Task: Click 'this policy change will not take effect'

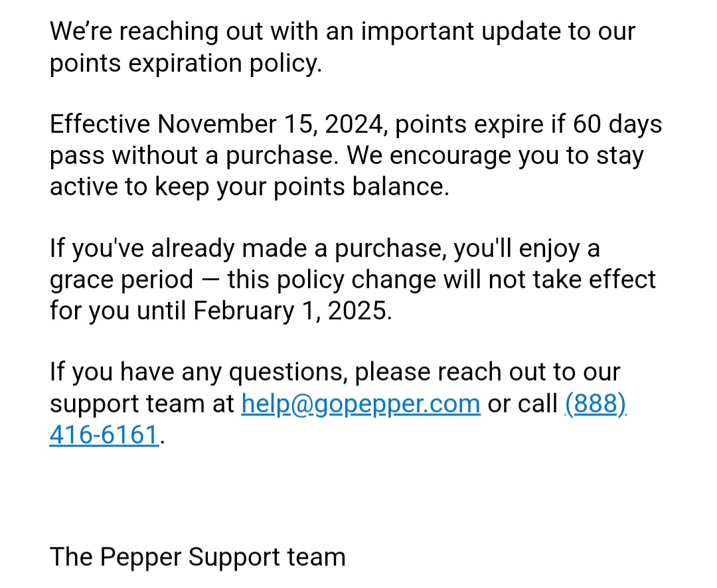Action: [441, 279]
